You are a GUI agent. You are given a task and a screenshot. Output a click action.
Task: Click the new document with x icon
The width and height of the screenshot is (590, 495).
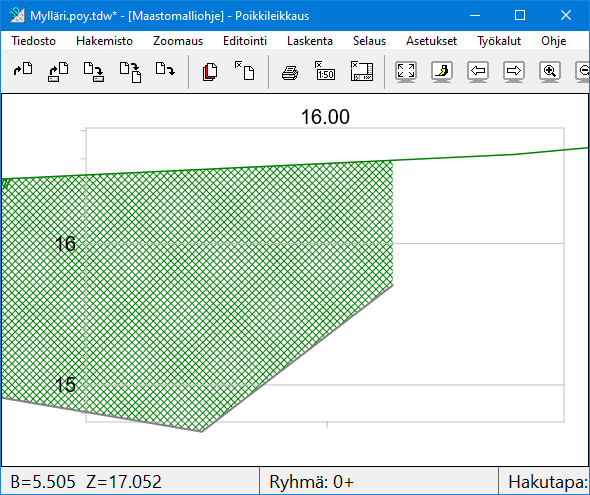pos(245,71)
